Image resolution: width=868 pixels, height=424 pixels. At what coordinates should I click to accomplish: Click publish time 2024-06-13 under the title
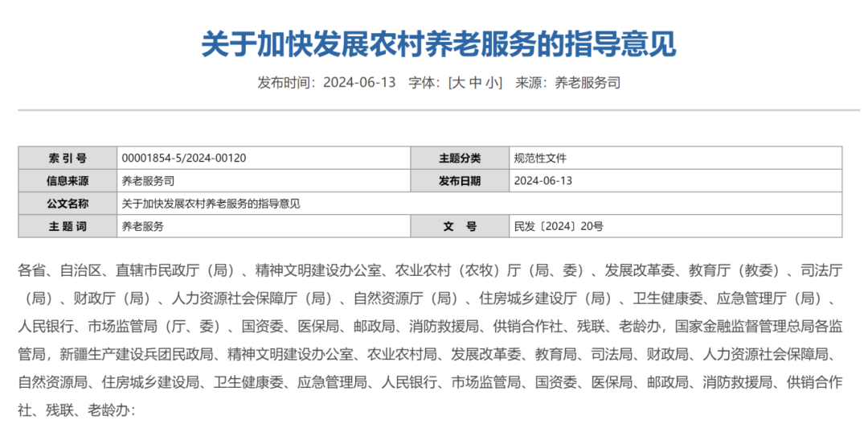coord(360,83)
